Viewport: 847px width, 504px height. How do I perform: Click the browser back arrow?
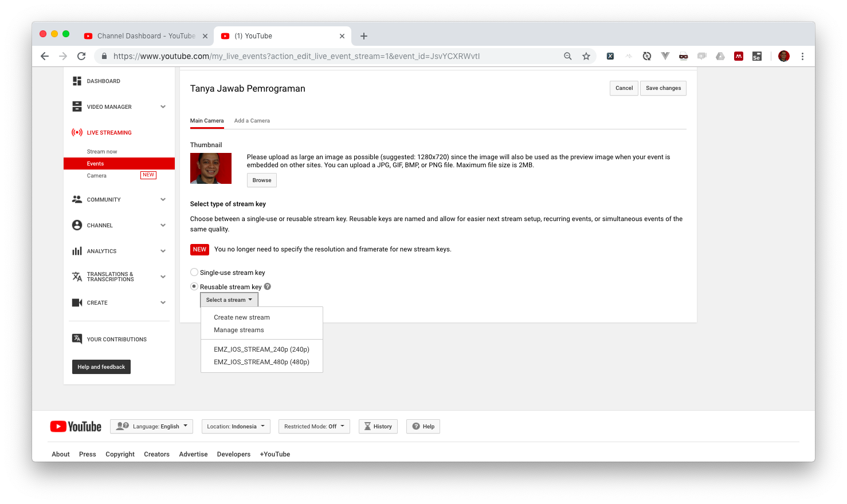45,56
